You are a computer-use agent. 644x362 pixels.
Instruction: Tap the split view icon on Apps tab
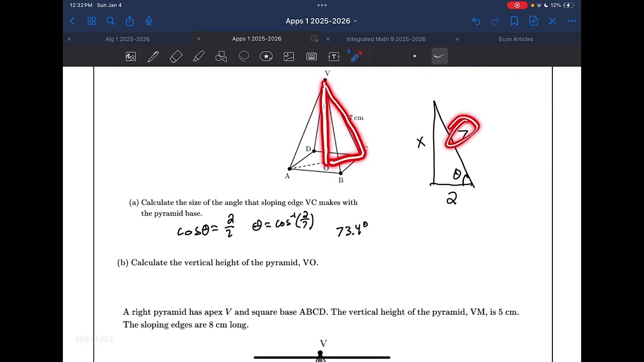point(314,39)
